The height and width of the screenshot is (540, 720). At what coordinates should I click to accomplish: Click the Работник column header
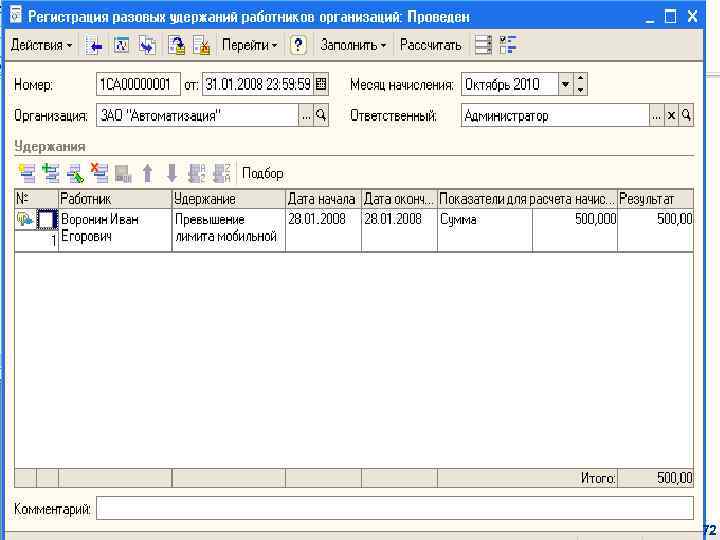[115, 199]
